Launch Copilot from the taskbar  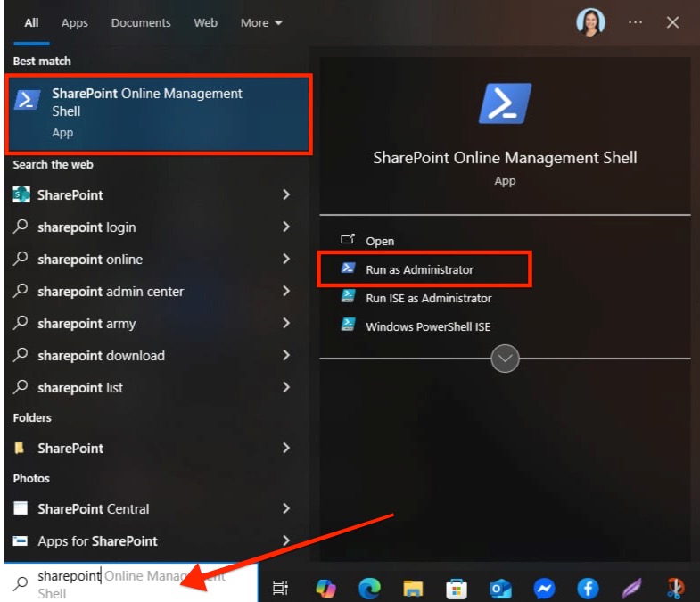coord(325,588)
